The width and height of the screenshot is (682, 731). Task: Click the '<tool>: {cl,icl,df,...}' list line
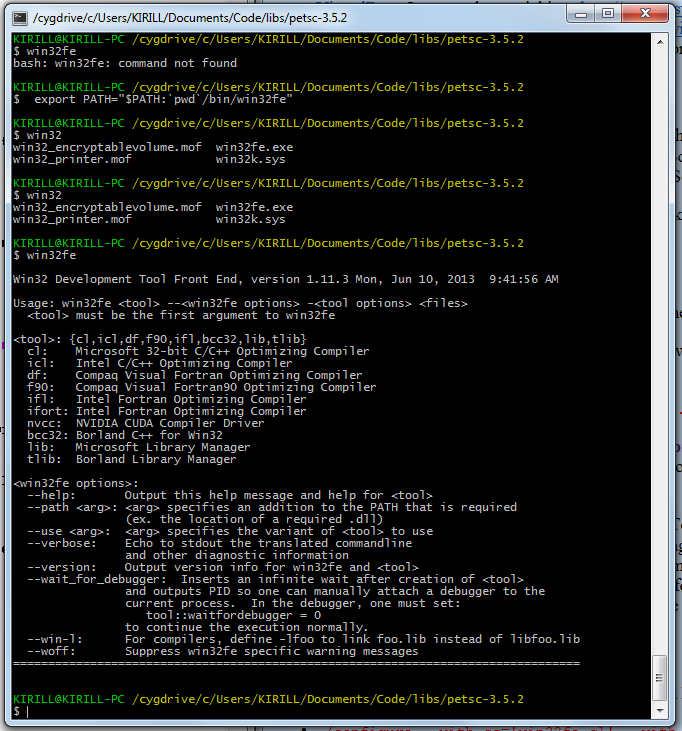tap(160, 339)
